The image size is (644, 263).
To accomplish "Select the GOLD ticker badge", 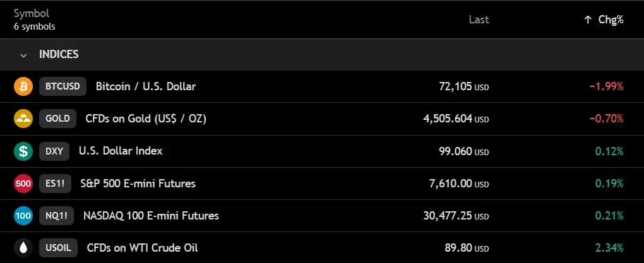I will tap(58, 119).
